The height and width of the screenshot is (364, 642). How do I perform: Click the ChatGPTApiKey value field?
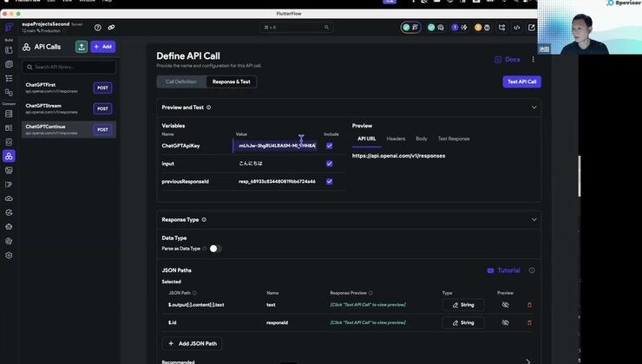[276, 146]
